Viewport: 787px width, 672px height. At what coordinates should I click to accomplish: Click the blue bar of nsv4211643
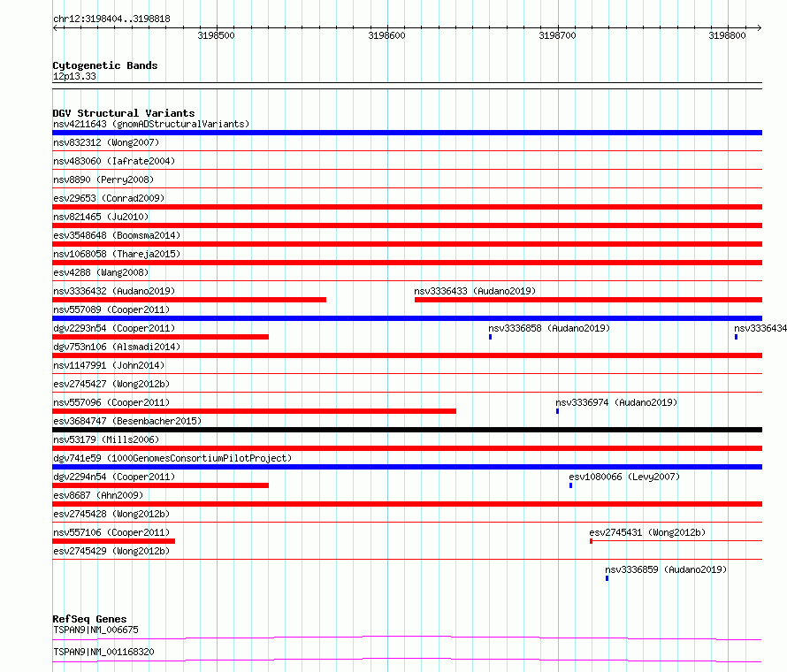407,133
